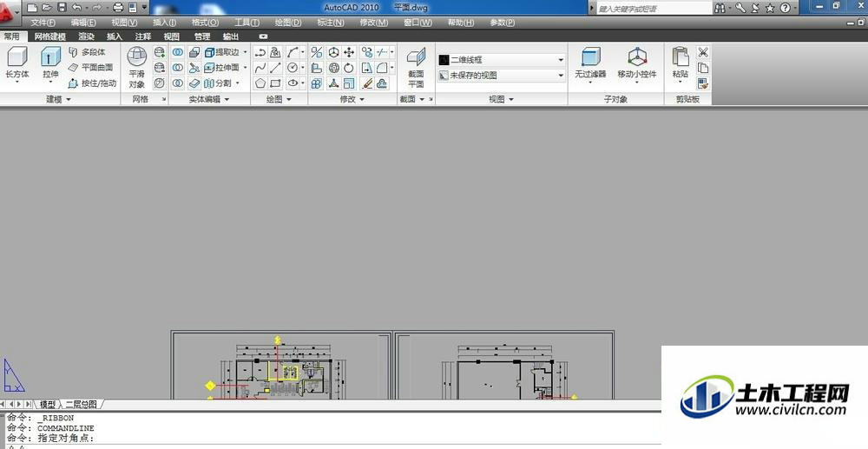This screenshot has width=868, height=449.
Task: Click the 平面曲面 planar surface tool
Action: [x=91, y=68]
